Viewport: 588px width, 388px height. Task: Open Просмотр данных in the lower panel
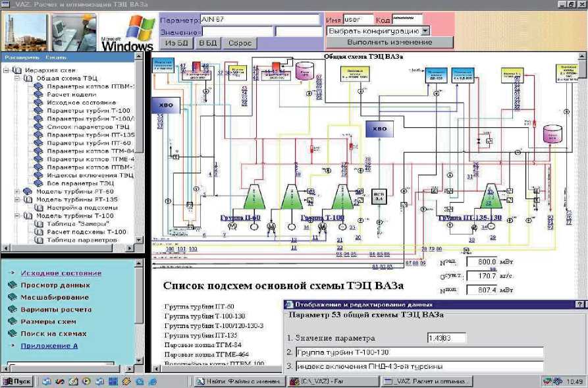pyautogui.click(x=55, y=285)
